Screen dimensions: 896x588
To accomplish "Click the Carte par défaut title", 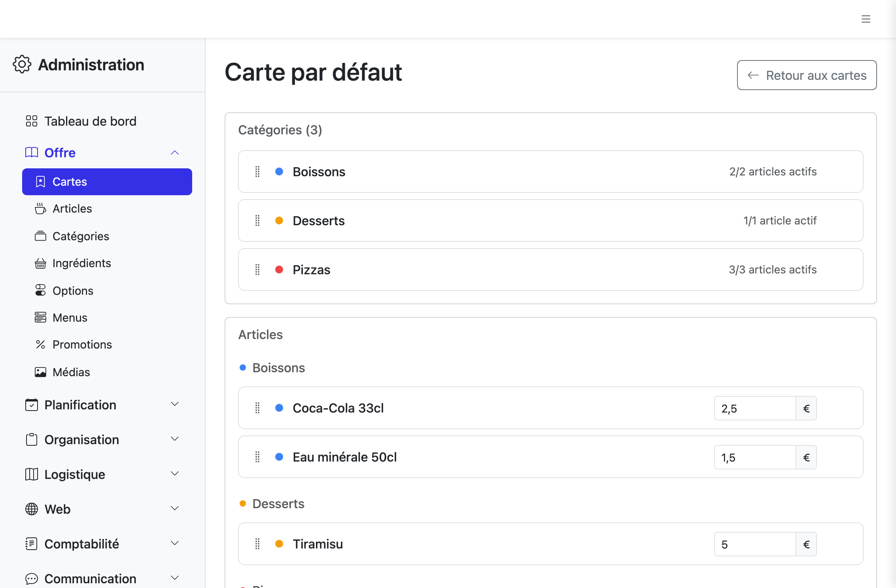I will click(314, 72).
